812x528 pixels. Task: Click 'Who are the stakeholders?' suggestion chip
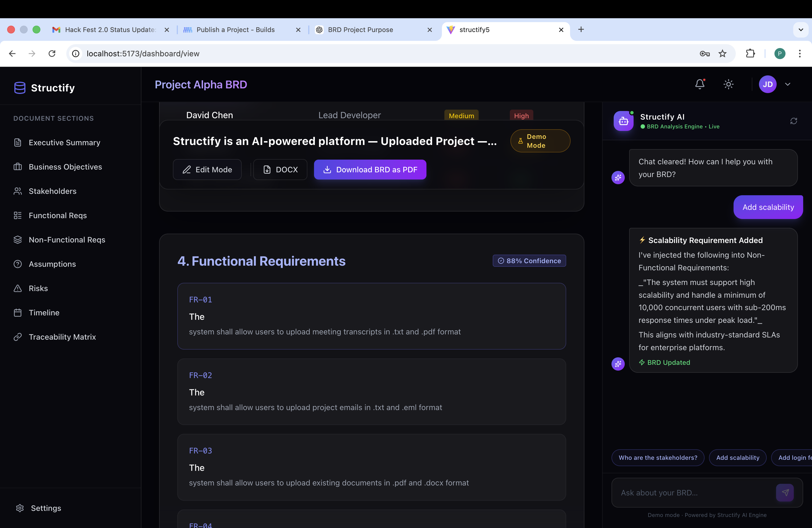(x=658, y=457)
